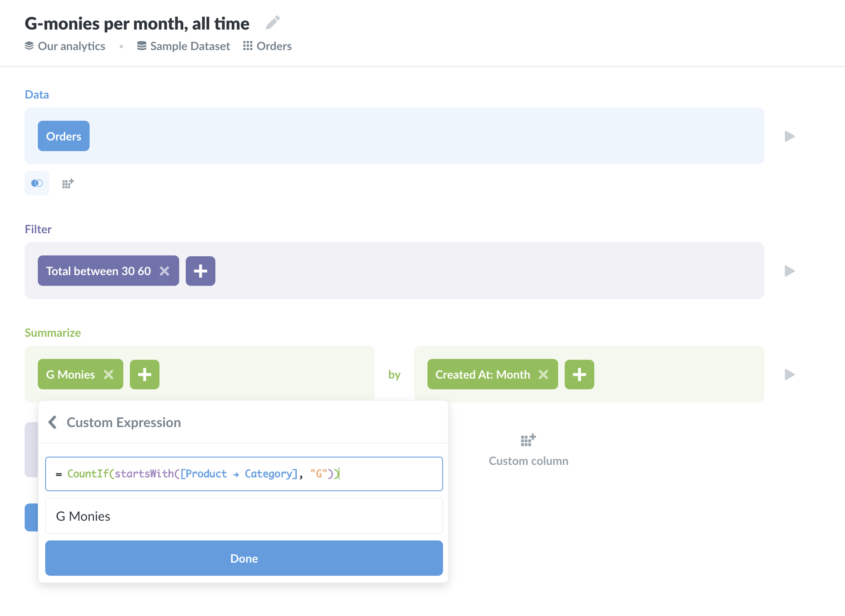The width and height of the screenshot is (845, 616).
Task: Remove Created At: Month grouping
Action: click(543, 375)
